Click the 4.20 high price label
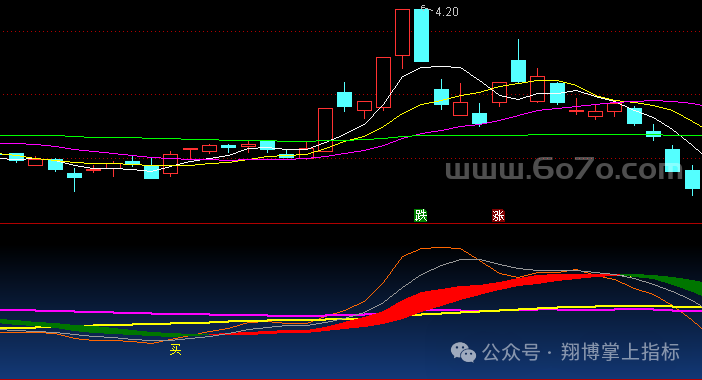702x380 pixels. point(446,12)
